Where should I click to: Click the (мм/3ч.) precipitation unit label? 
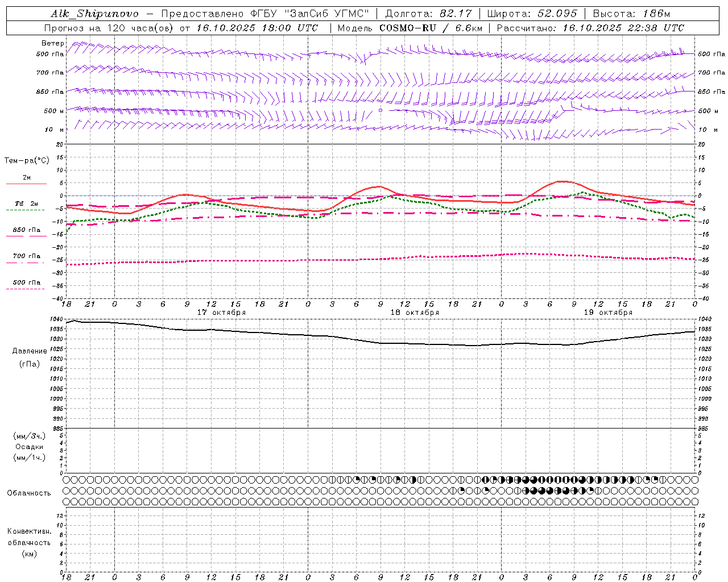[x=30, y=436]
